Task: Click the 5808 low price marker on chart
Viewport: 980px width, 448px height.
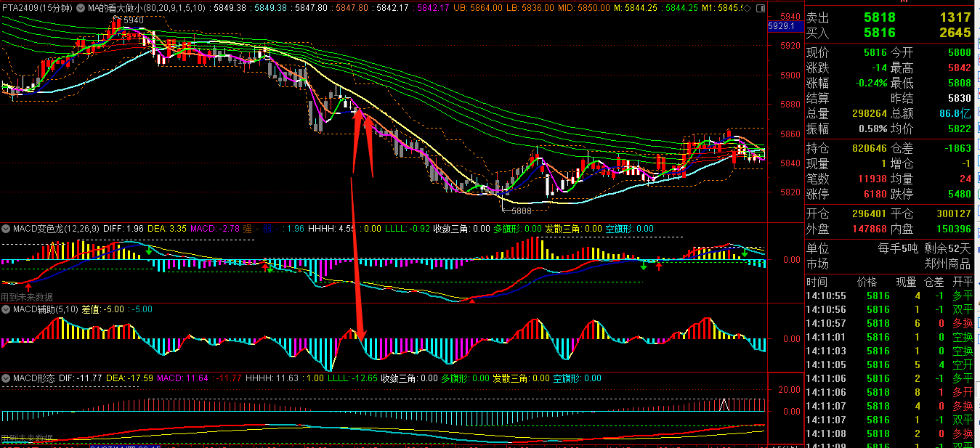Action: click(522, 211)
